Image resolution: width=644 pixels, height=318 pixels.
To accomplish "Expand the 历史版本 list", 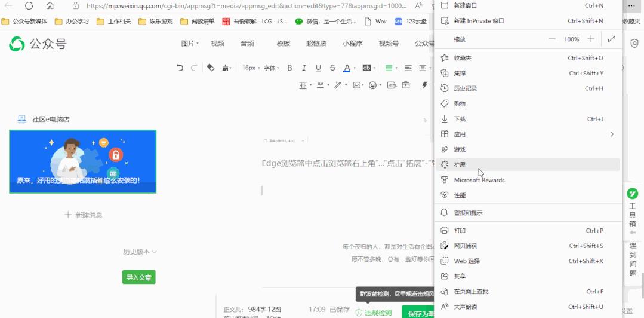I will (140, 252).
